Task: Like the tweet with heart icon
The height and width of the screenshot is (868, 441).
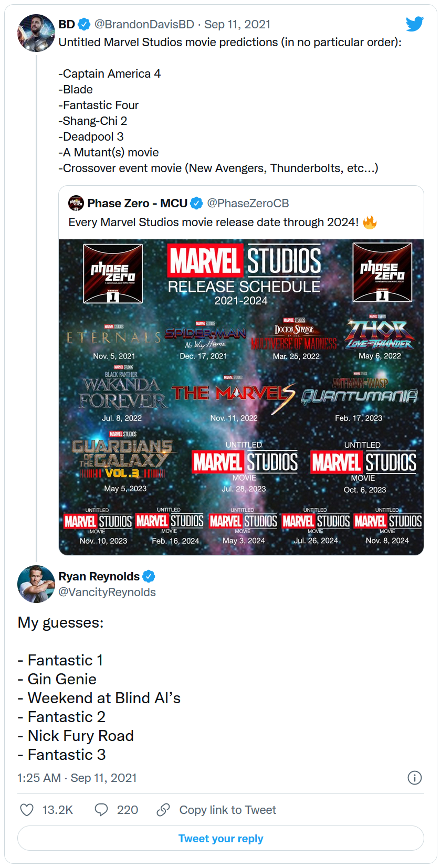Action: click(27, 810)
